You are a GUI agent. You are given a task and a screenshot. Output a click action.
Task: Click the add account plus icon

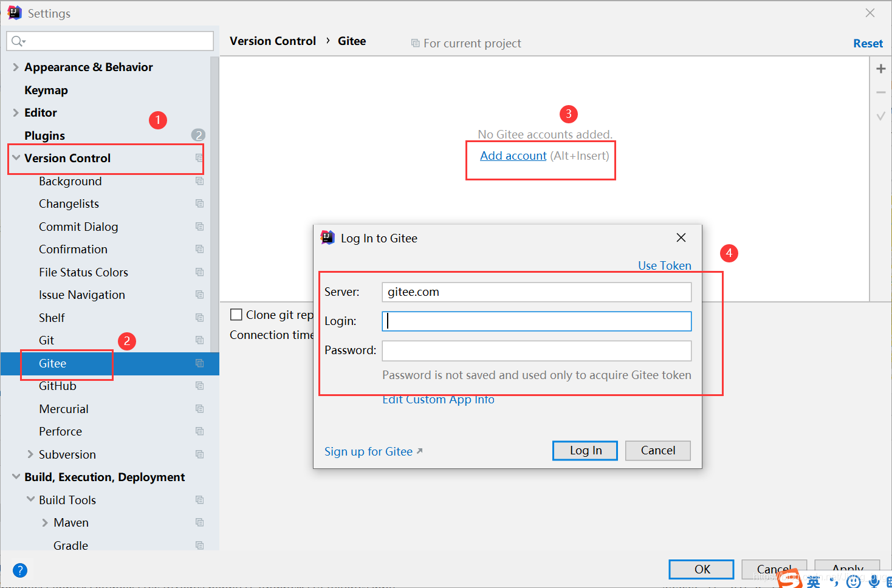(x=881, y=69)
